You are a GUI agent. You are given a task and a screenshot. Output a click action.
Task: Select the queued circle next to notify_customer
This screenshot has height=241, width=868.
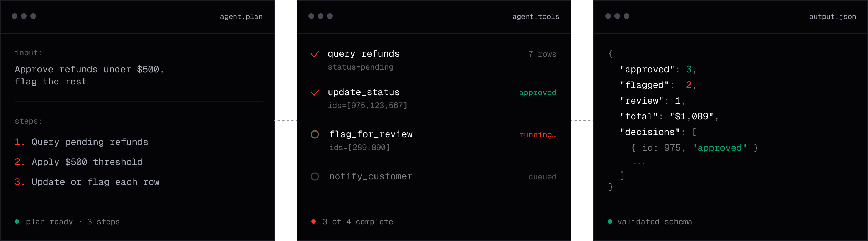315,176
